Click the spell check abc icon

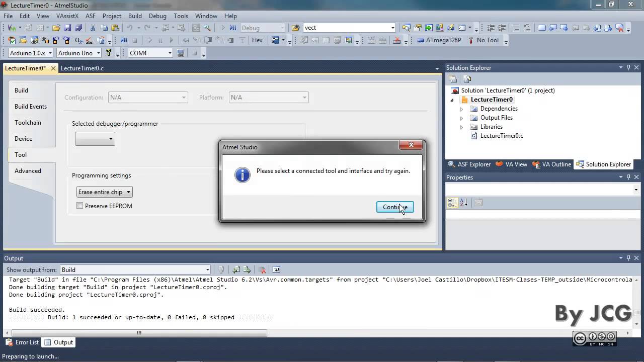pos(89,40)
